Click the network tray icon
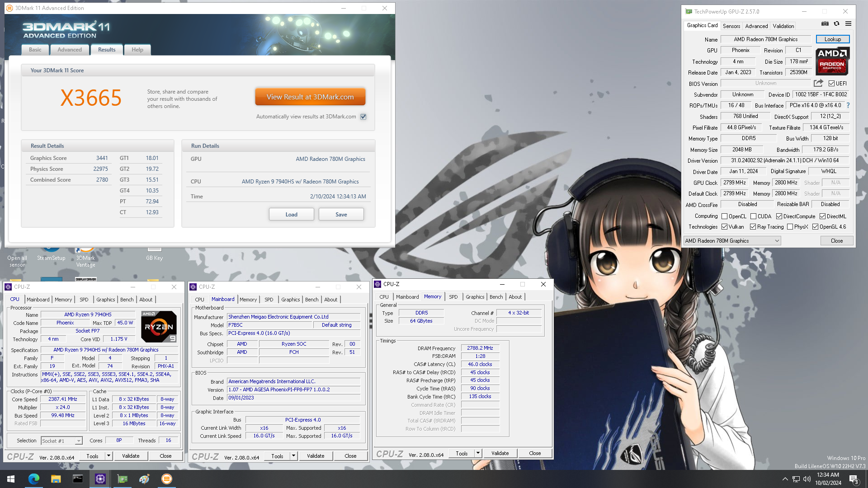The width and height of the screenshot is (868, 488). click(796, 479)
